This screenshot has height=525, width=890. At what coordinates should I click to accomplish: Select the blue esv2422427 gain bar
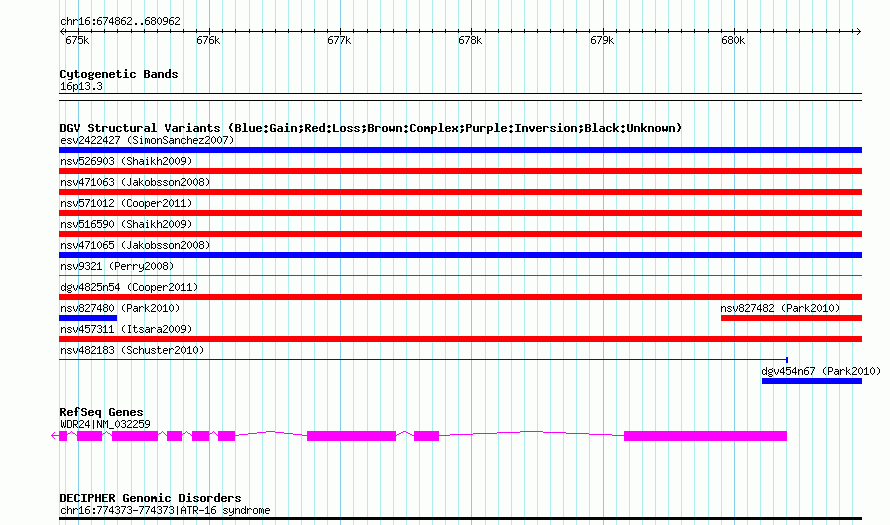click(x=460, y=150)
